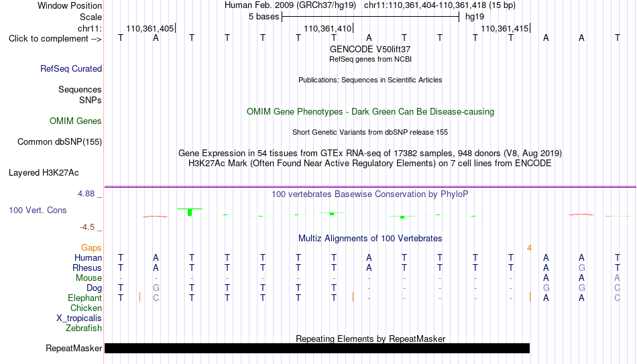The width and height of the screenshot is (637, 364).
Task: Select the Mouse species row label
Action: coord(89,278)
